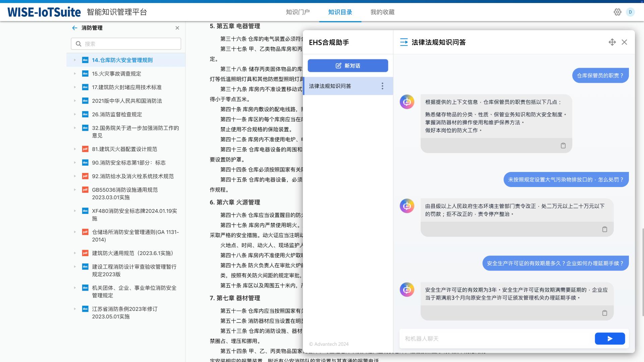Click pdf icon of 建筑防火通用规范
The height and width of the screenshot is (362, 644).
click(85, 253)
